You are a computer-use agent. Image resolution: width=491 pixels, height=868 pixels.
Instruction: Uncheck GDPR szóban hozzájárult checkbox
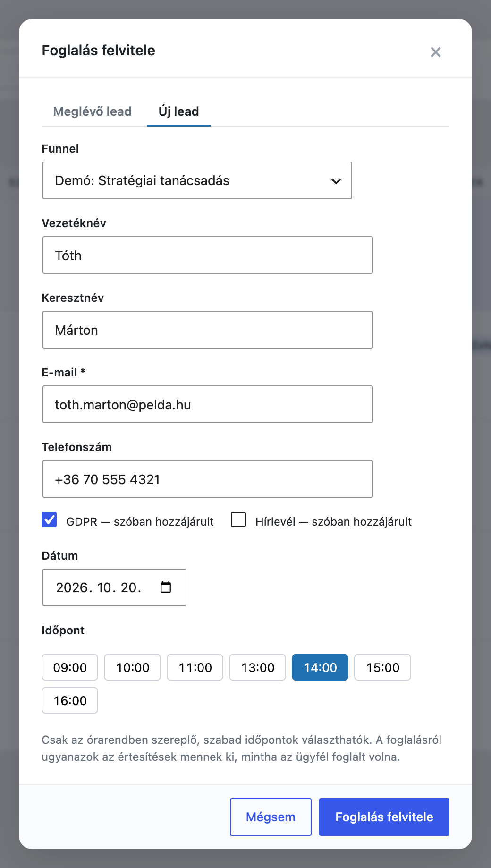click(x=49, y=519)
